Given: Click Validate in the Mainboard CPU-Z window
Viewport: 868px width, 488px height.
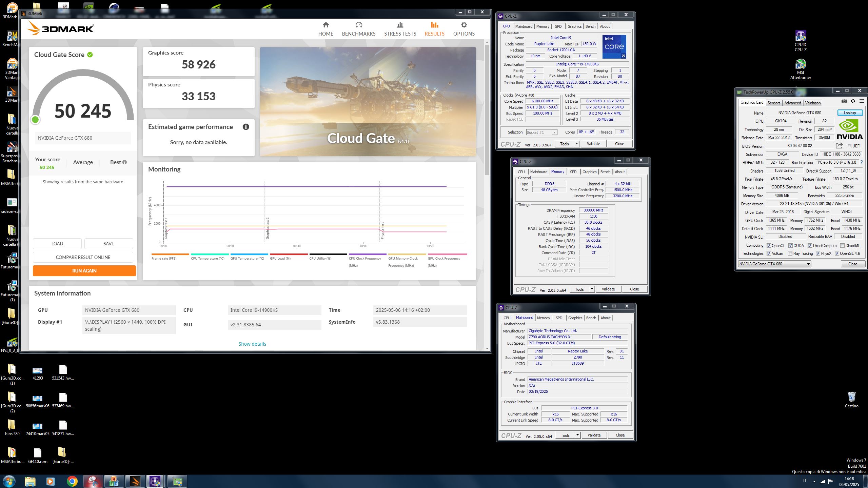Looking at the screenshot, I should pos(594,435).
